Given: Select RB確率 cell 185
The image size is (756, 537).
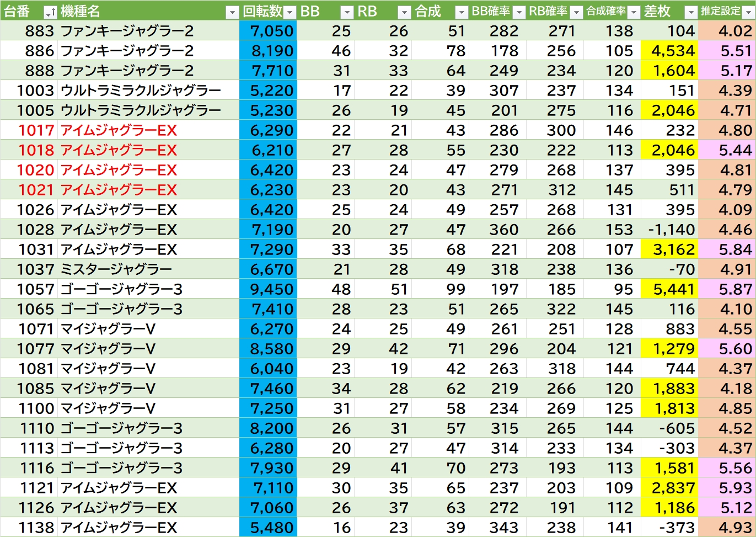Looking at the screenshot, I should [555, 289].
